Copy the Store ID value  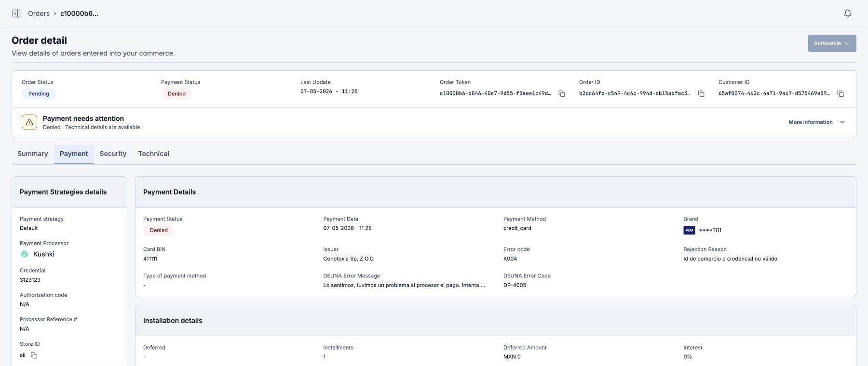click(x=34, y=355)
